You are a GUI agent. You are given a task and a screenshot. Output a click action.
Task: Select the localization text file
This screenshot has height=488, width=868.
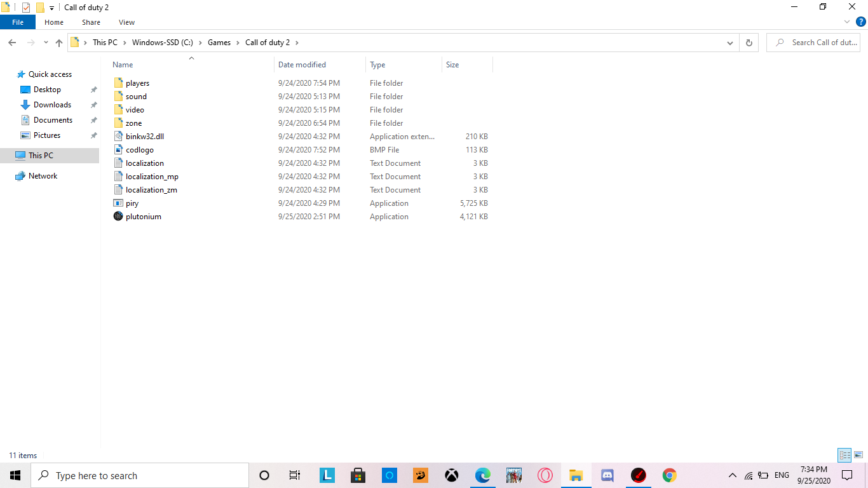click(145, 163)
